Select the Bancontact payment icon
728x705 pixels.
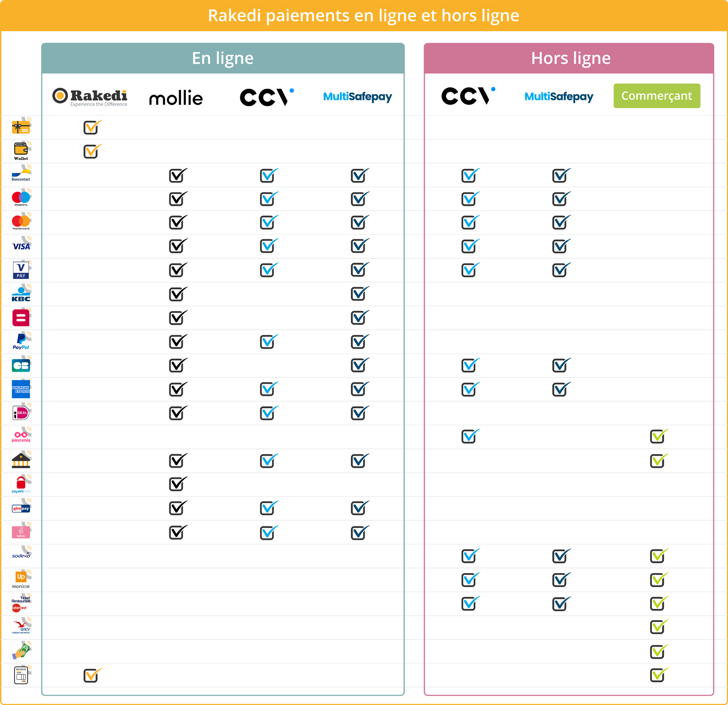(20, 174)
